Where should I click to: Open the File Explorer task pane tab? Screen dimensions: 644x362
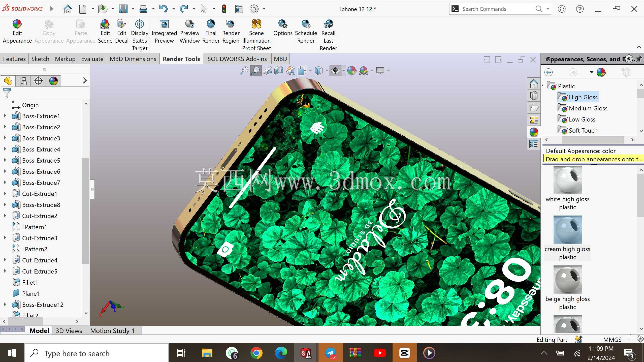coord(534,108)
